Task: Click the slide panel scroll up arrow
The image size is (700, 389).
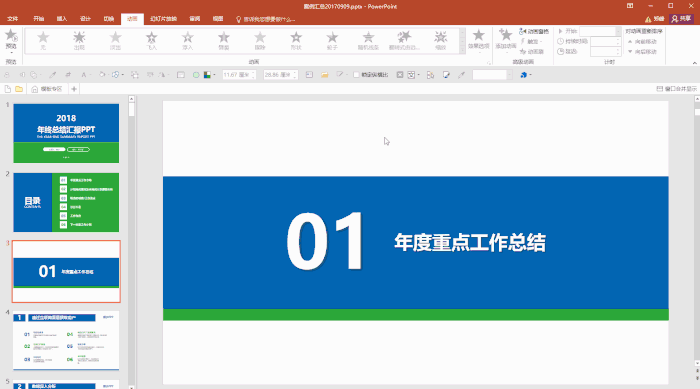Action: tap(131, 99)
